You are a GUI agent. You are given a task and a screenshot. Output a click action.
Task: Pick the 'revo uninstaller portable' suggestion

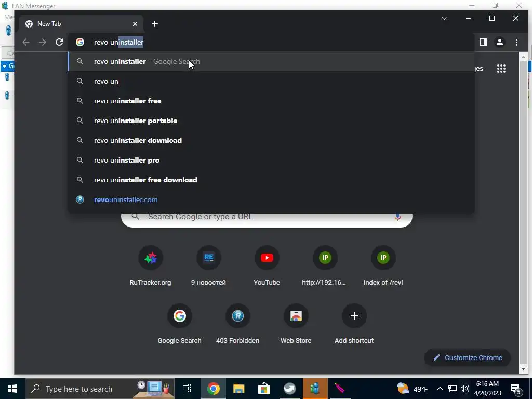[271, 121]
